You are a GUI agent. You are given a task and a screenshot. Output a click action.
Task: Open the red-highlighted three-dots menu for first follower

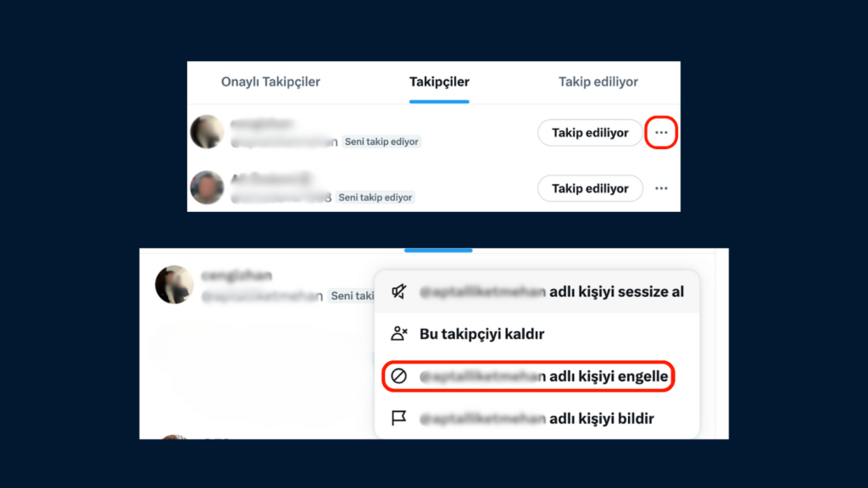click(x=661, y=133)
